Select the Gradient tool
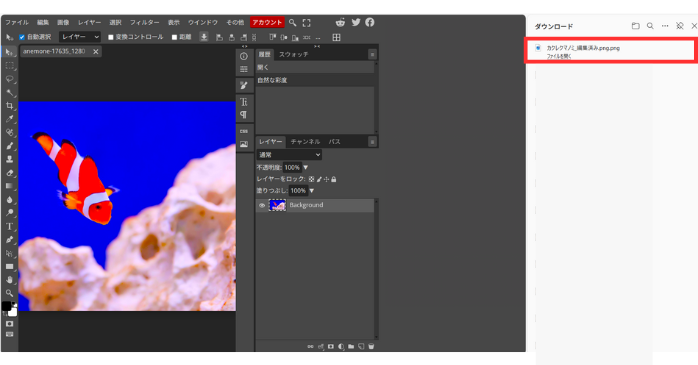 tap(9, 186)
